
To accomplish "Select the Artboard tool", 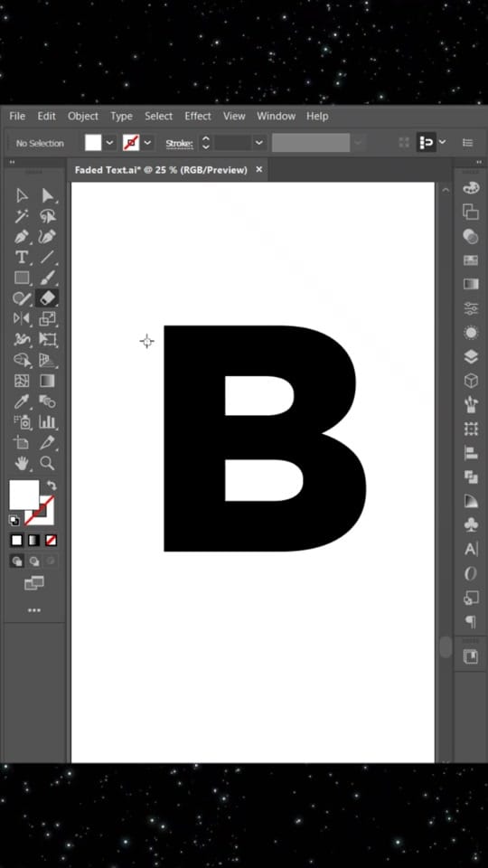I will tap(22, 442).
